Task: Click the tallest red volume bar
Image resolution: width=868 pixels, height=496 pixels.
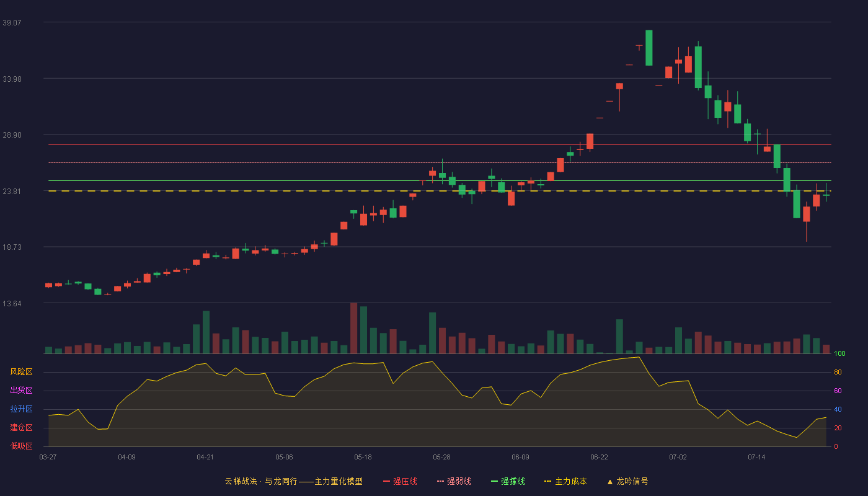Action: coord(353,328)
